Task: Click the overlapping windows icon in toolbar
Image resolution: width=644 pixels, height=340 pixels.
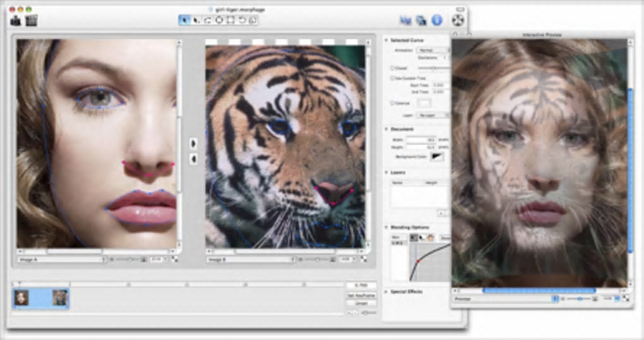Action: [421, 20]
